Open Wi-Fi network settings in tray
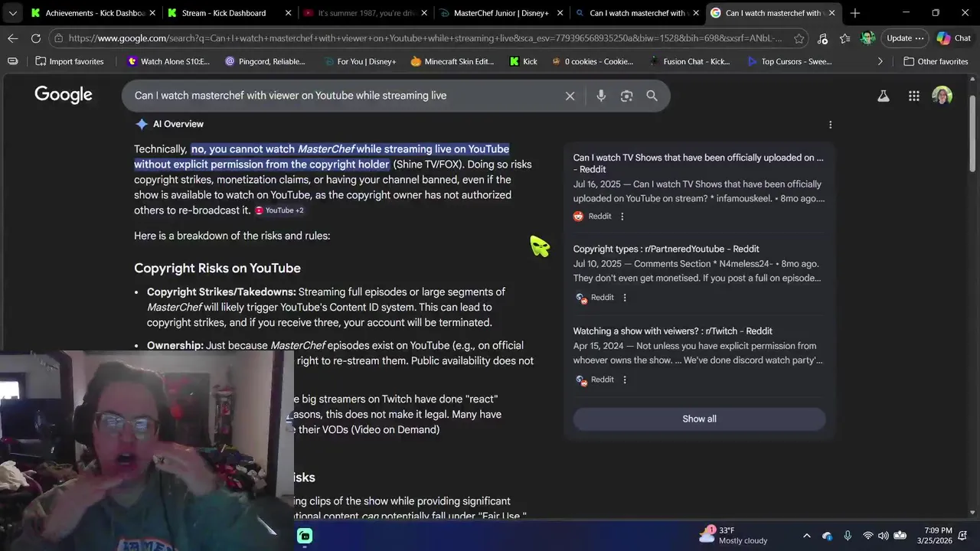 867,536
